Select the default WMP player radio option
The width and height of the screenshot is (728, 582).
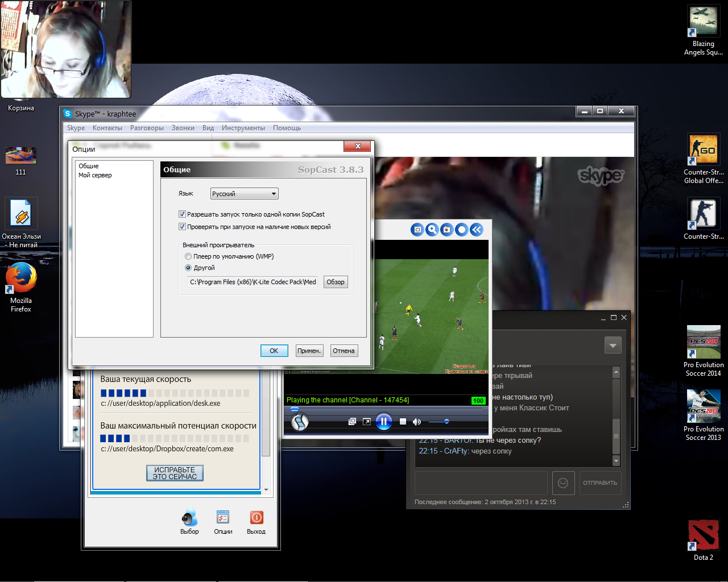[x=188, y=256]
